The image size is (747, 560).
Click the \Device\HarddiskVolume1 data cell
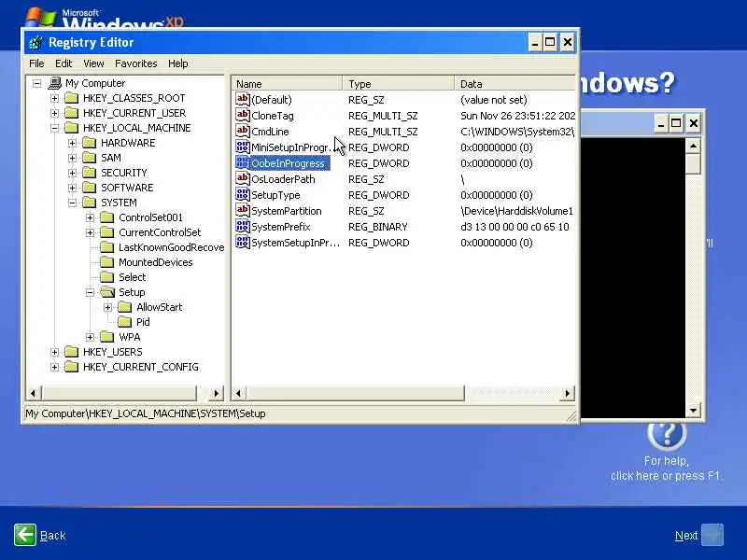tap(516, 211)
